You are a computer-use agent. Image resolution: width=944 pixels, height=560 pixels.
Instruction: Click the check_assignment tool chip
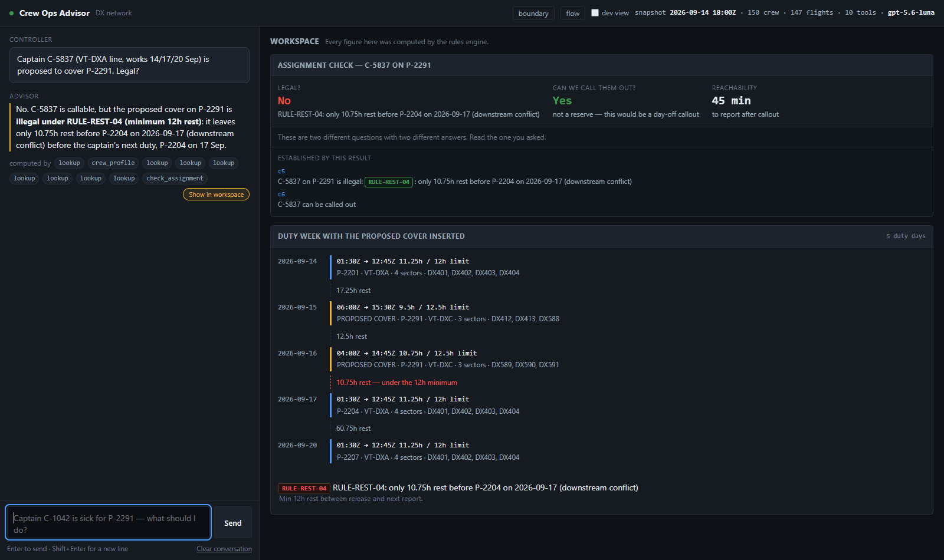point(175,179)
